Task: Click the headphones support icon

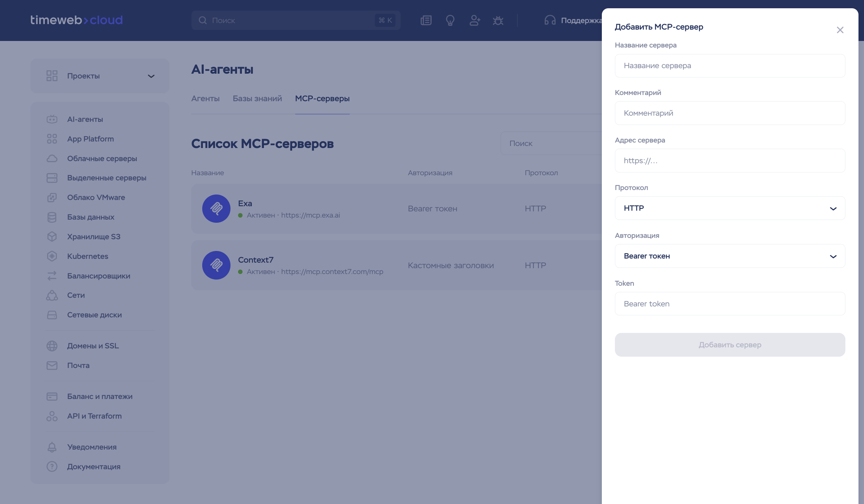Action: (x=550, y=20)
